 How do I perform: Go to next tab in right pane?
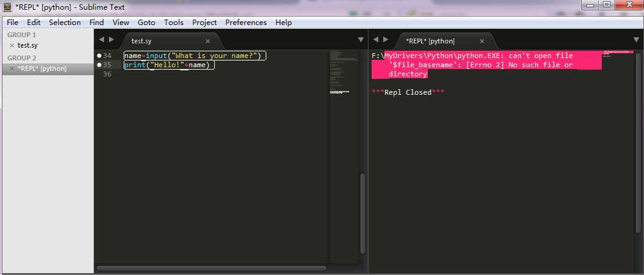(385, 40)
